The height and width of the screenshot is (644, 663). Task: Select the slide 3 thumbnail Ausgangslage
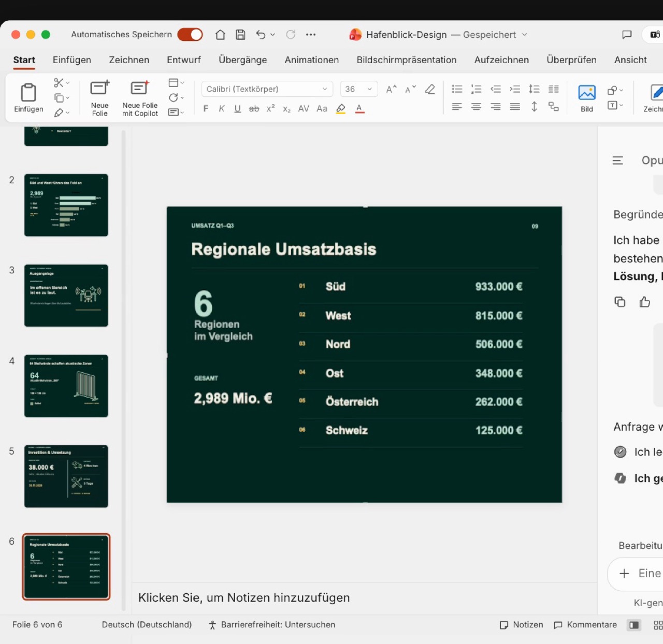66,296
